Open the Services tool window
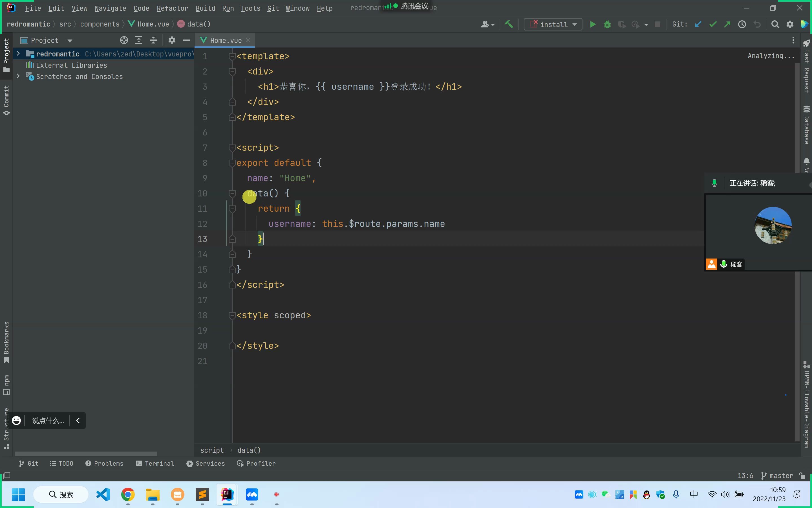The height and width of the screenshot is (508, 812). point(206,463)
